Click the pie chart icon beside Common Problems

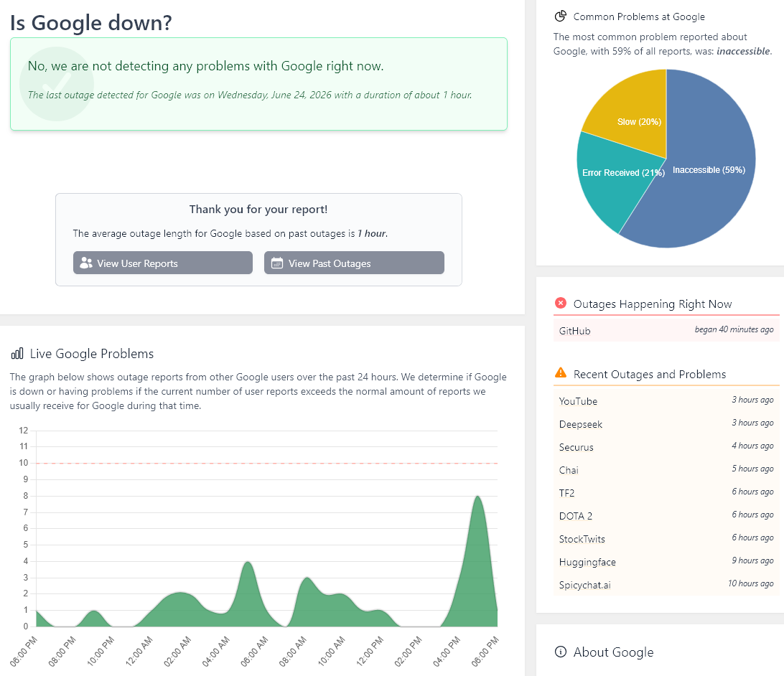[561, 17]
